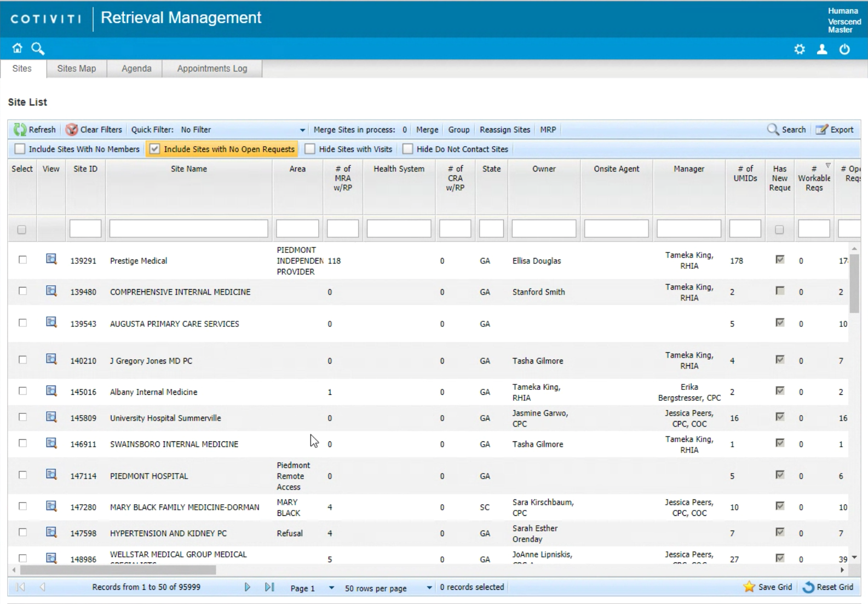
Task: Open user profile icon
Action: point(822,49)
